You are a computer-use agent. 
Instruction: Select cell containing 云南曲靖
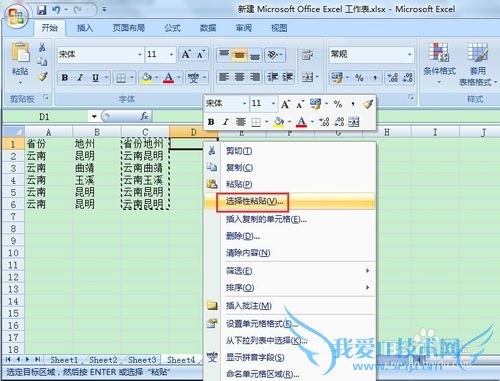point(145,168)
